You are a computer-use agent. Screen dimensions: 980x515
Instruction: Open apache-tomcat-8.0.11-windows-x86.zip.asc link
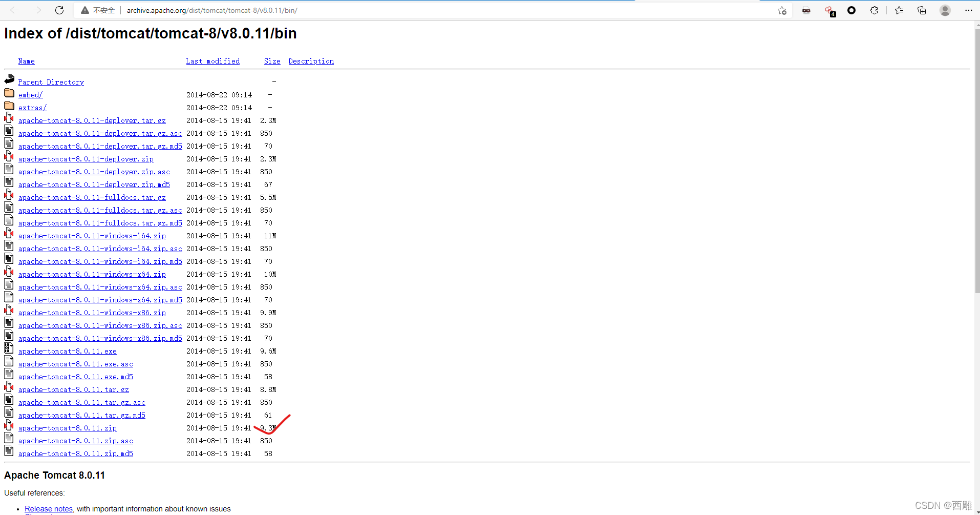pyautogui.click(x=100, y=325)
